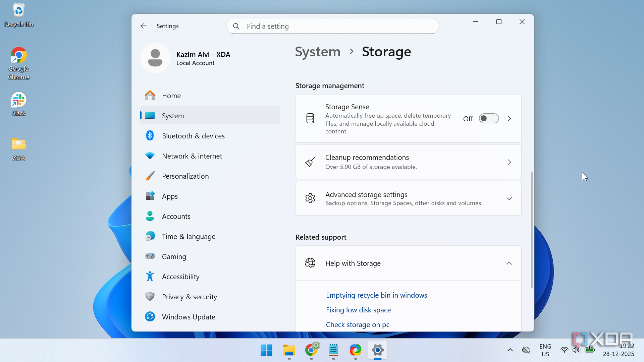The image size is (644, 362).
Task: Open Network & internet settings
Action: pyautogui.click(x=210, y=156)
